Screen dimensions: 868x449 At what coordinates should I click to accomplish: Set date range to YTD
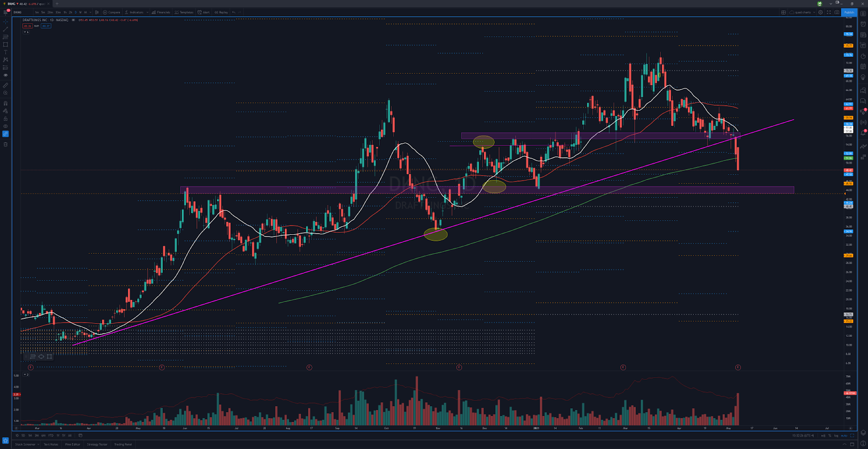point(50,435)
